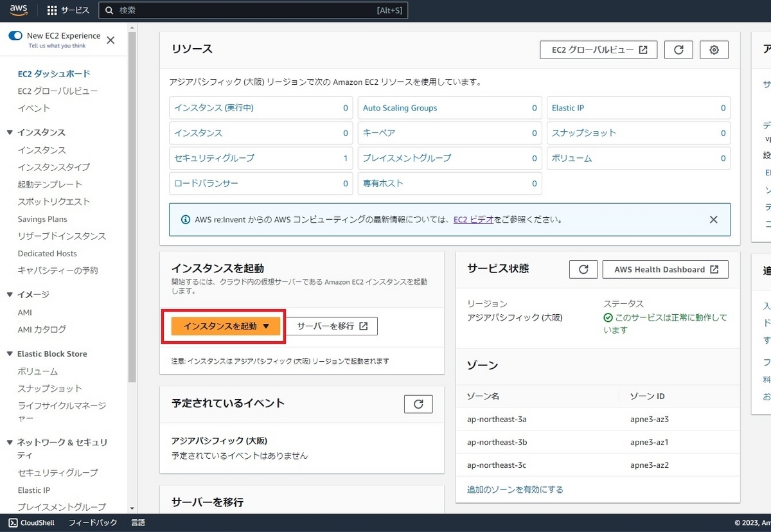This screenshot has height=532, width=771.
Task: Click the AWS logo home icon
Action: tap(19, 10)
